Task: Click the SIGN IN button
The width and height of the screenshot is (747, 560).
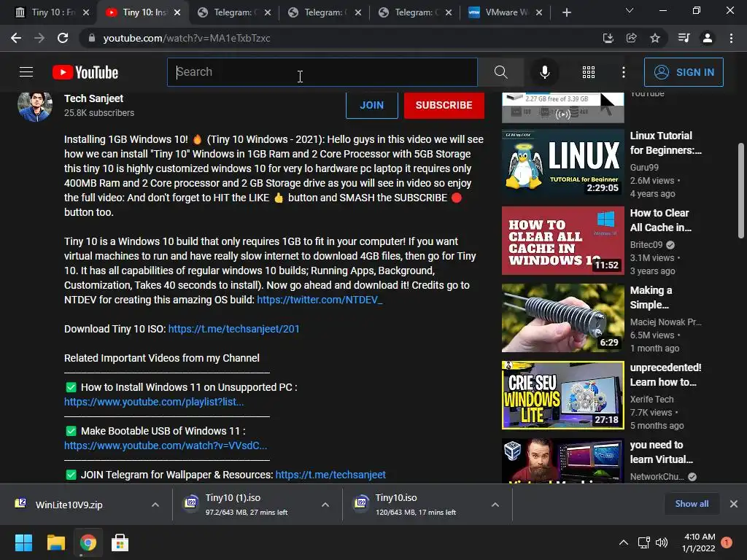Action: tap(684, 72)
